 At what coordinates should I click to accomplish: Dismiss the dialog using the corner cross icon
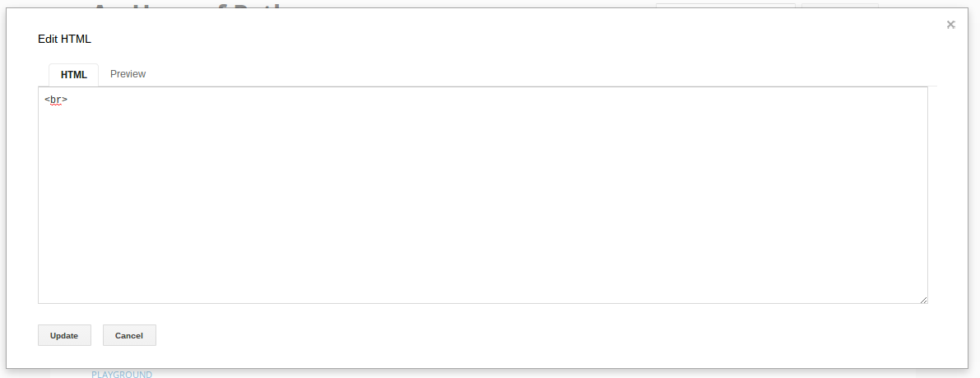(x=950, y=25)
